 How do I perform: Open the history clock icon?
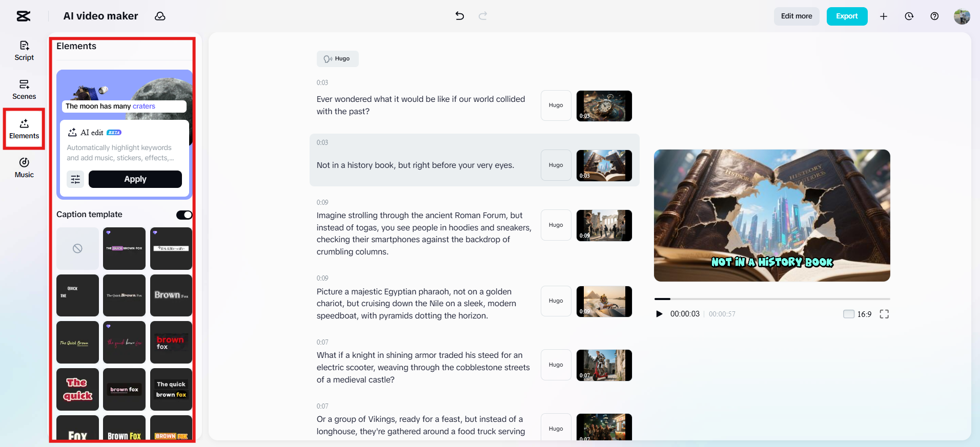(909, 16)
